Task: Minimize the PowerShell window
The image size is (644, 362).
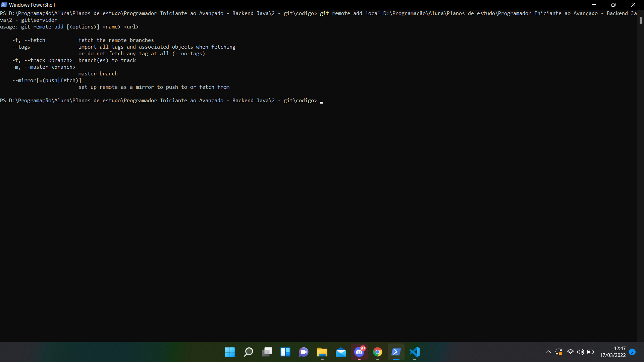Action: [x=594, y=5]
